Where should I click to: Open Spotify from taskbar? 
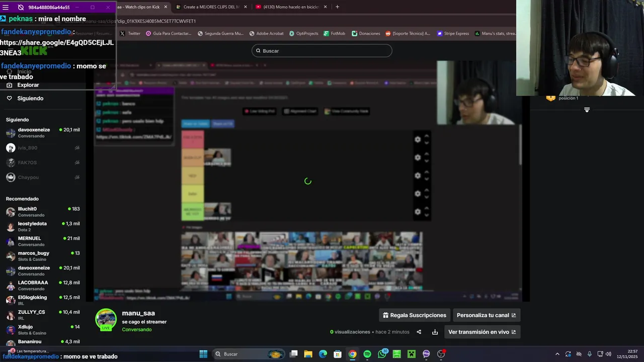(x=367, y=354)
